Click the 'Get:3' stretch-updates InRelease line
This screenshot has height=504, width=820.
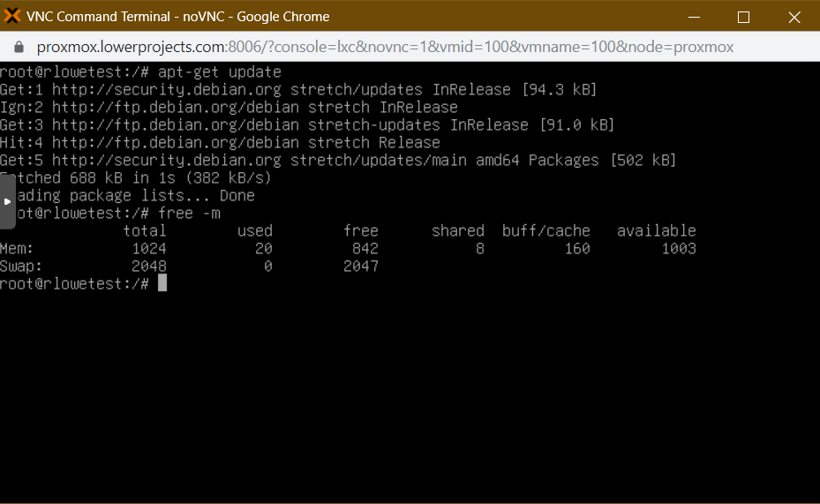point(307,125)
